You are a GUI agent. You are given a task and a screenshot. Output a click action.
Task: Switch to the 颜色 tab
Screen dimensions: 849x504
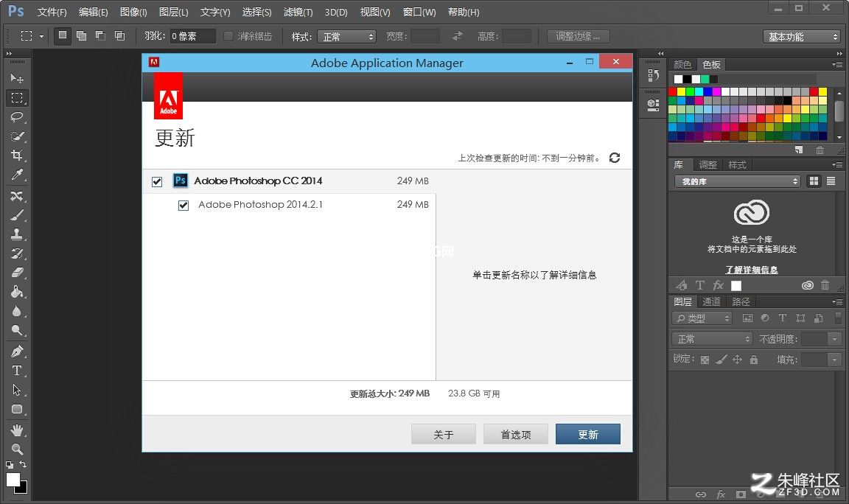coord(682,64)
